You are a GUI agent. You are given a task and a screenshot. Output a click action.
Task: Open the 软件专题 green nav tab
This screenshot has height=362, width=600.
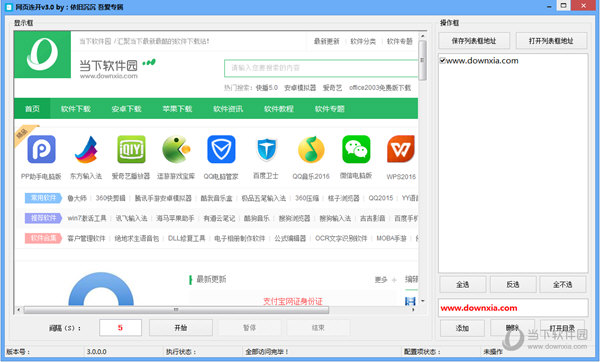pyautogui.click(x=329, y=109)
